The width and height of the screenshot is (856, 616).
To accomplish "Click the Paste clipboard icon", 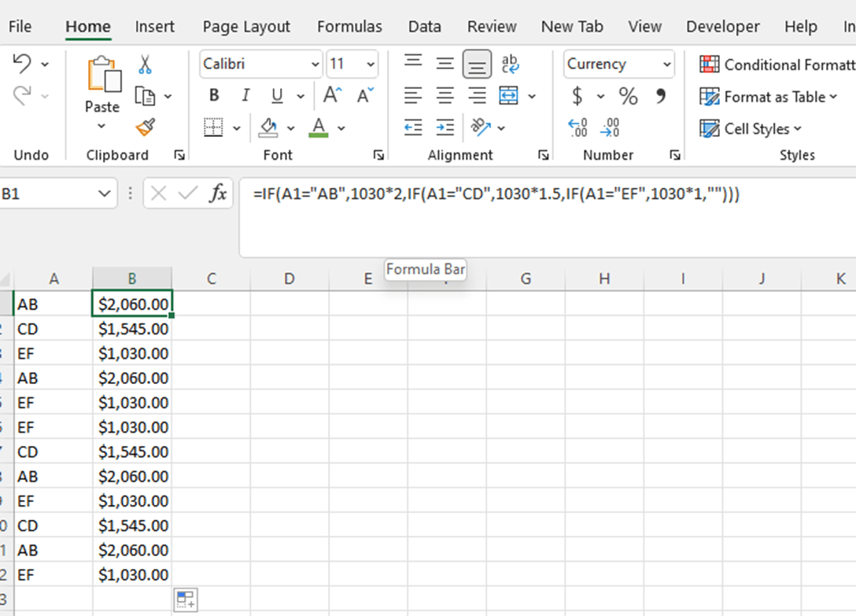I will 104,74.
